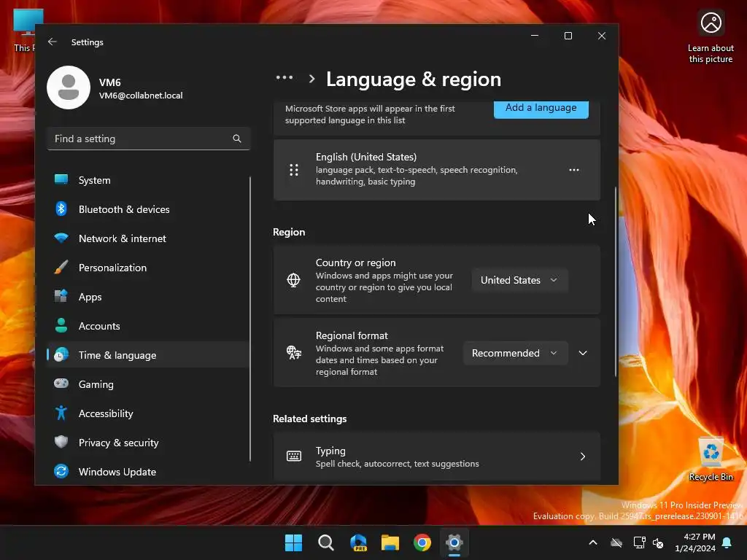The width and height of the screenshot is (747, 560).
Task: Go to Network & internet
Action: [x=147, y=238]
